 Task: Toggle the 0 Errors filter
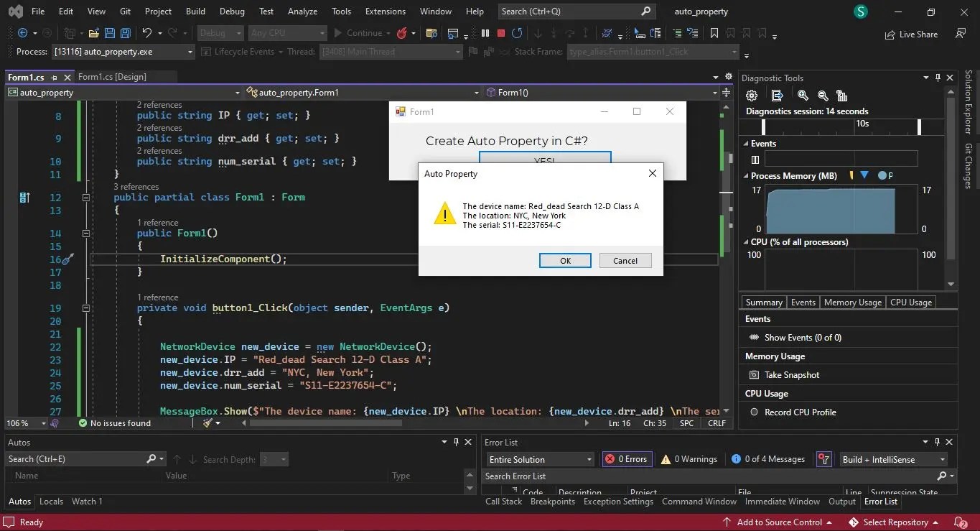(x=627, y=459)
